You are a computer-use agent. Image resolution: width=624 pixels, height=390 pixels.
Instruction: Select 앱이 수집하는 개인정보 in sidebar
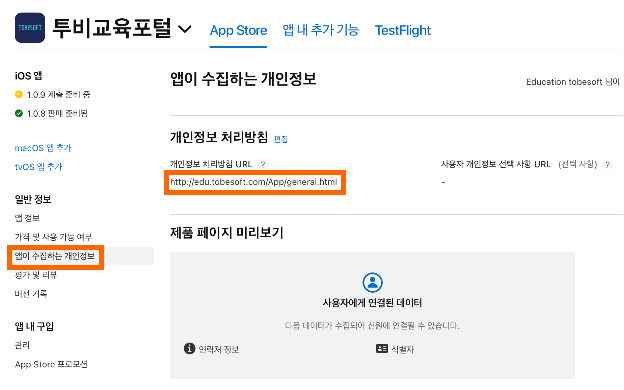55,256
